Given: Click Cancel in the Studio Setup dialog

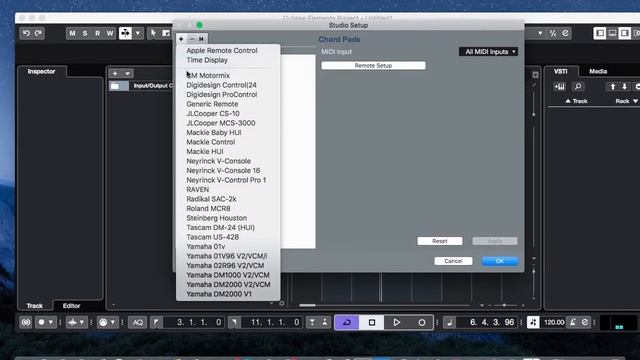Looking at the screenshot, I should coord(453,261).
